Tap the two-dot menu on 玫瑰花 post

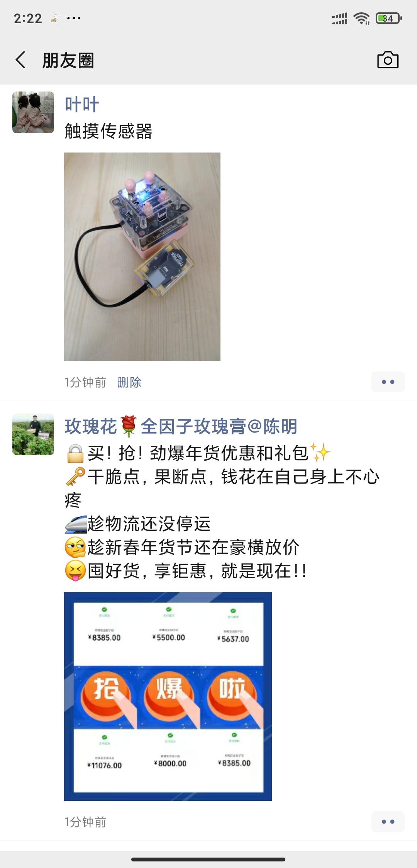point(388,822)
